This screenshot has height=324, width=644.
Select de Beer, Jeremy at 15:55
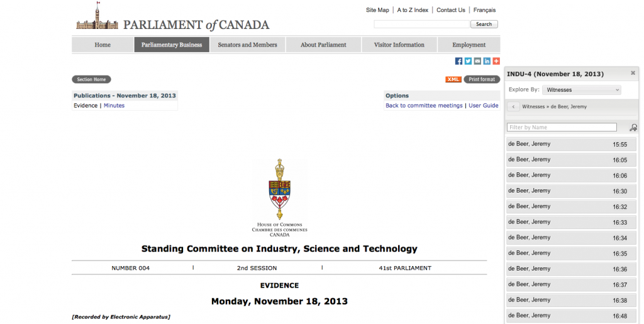click(x=571, y=144)
